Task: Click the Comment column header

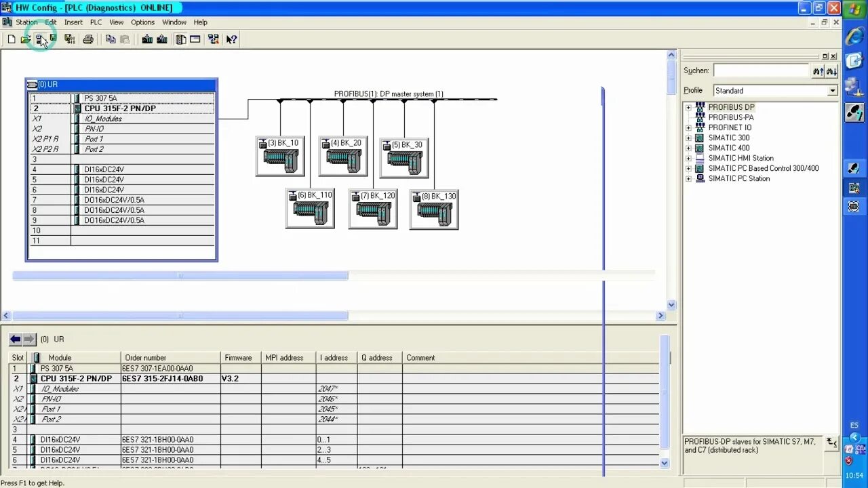Action: [x=531, y=358]
